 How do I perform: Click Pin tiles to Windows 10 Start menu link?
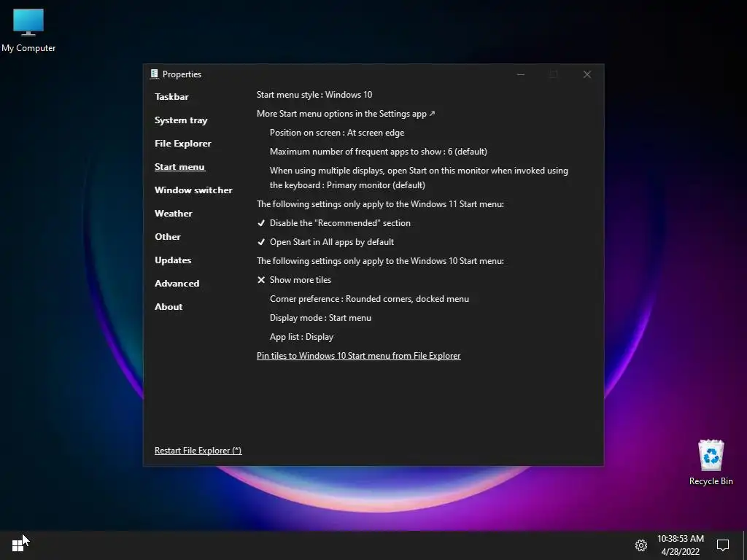pyautogui.click(x=359, y=356)
